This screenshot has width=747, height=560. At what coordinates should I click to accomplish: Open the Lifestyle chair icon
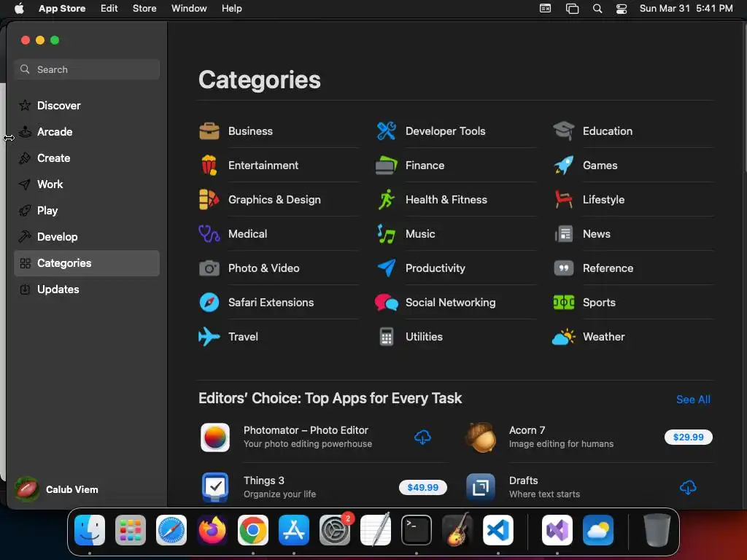click(x=564, y=200)
